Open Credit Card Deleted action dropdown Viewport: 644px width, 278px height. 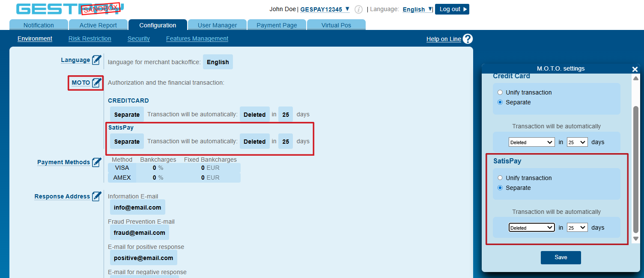point(532,142)
